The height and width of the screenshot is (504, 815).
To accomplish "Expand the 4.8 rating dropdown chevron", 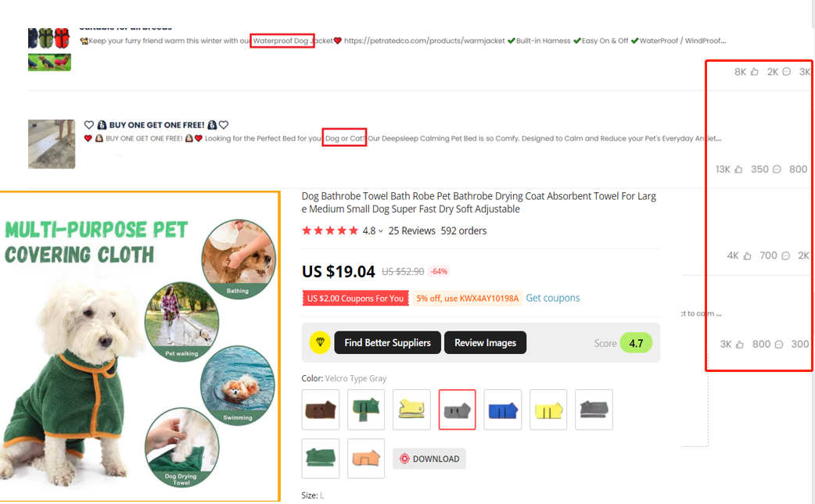I will click(380, 231).
